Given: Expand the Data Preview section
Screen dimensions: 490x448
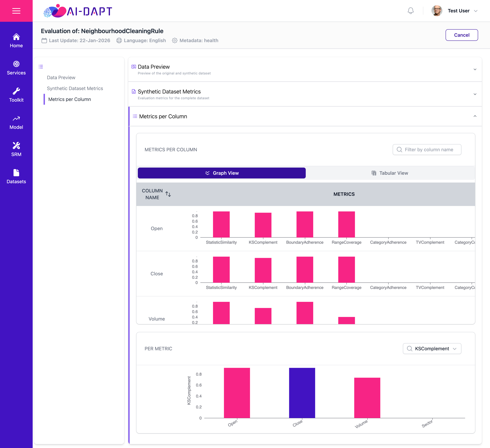Looking at the screenshot, I should click(305, 70).
